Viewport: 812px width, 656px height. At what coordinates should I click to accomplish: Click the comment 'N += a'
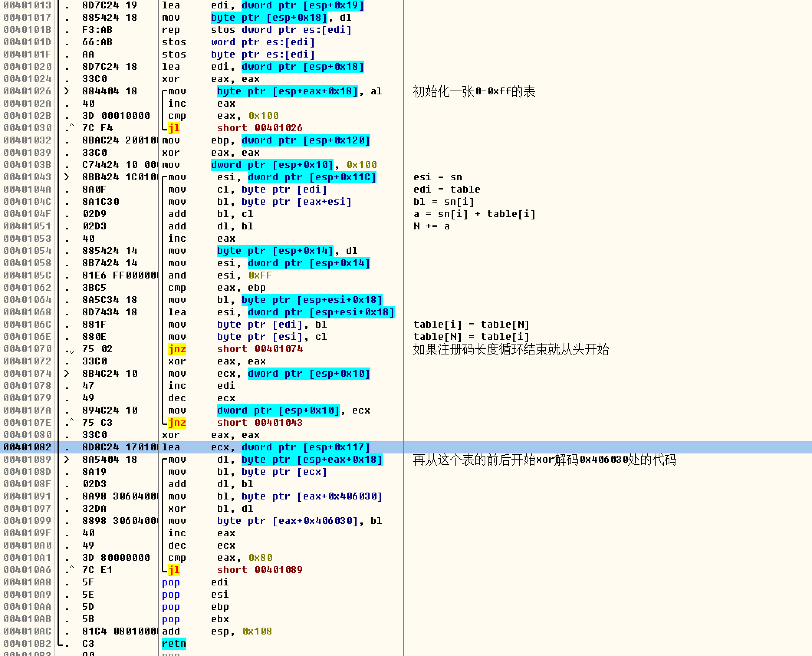(431, 226)
